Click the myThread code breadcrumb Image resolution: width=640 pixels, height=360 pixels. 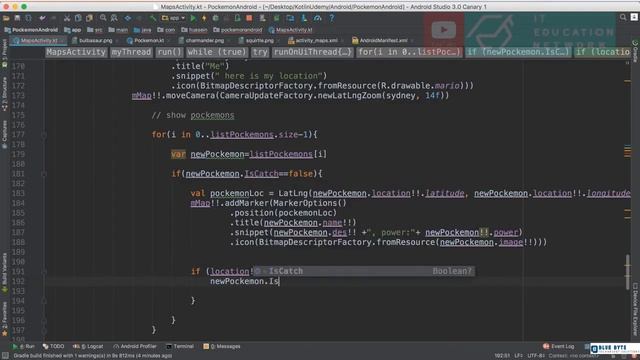tap(131, 52)
